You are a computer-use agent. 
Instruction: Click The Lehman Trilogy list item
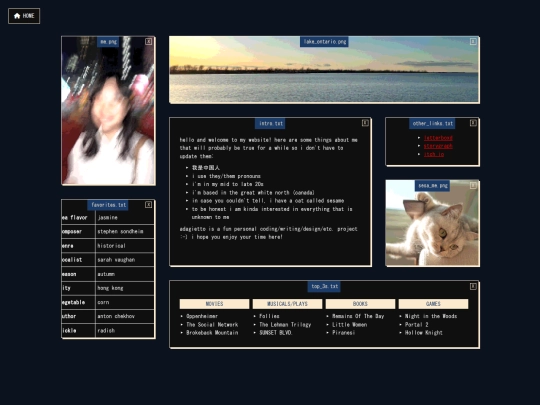[x=285, y=324]
